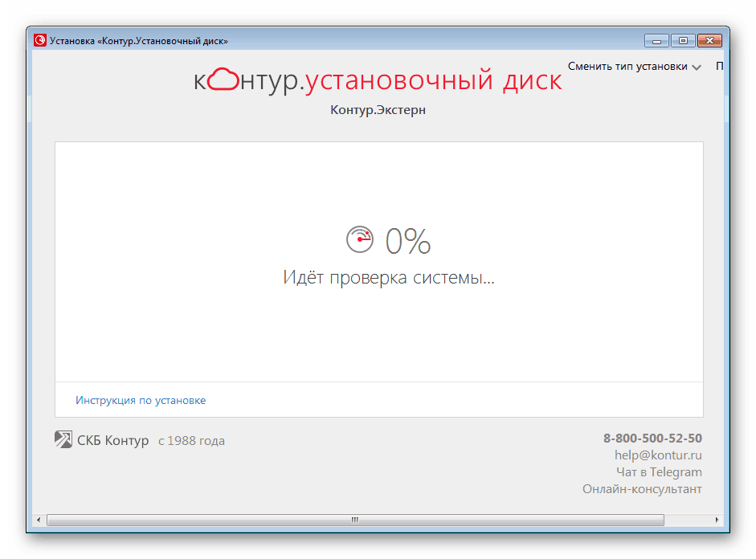Click the phone number 8-800-500-52-50

[652, 439]
